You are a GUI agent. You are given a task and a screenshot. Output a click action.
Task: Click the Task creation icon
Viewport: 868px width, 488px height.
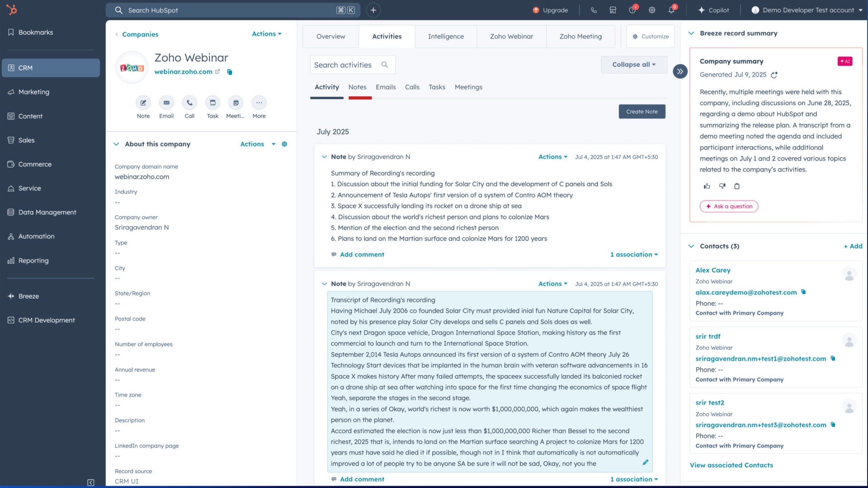point(213,103)
